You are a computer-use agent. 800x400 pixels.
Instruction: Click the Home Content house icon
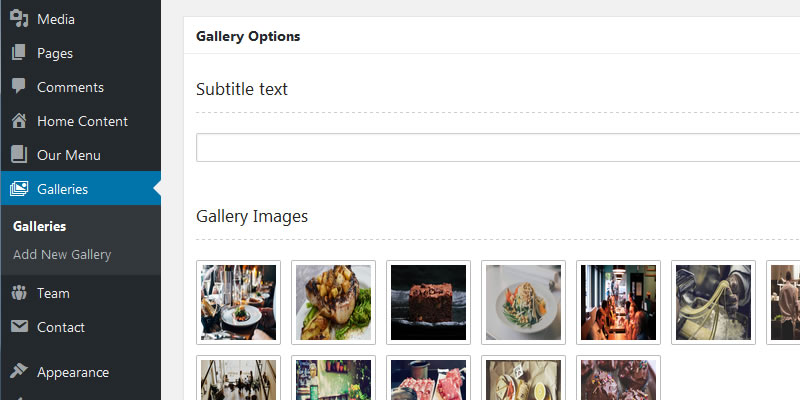(x=19, y=121)
